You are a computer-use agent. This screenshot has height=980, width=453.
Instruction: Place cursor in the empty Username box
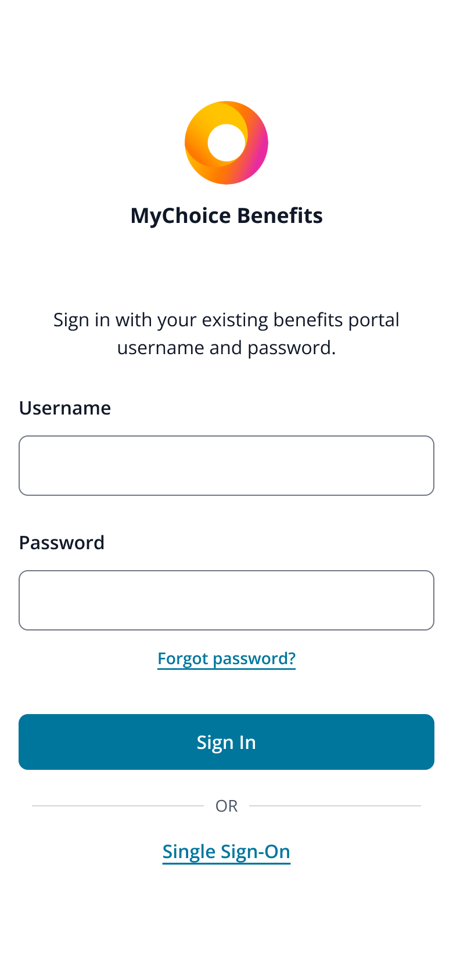pyautogui.click(x=227, y=466)
